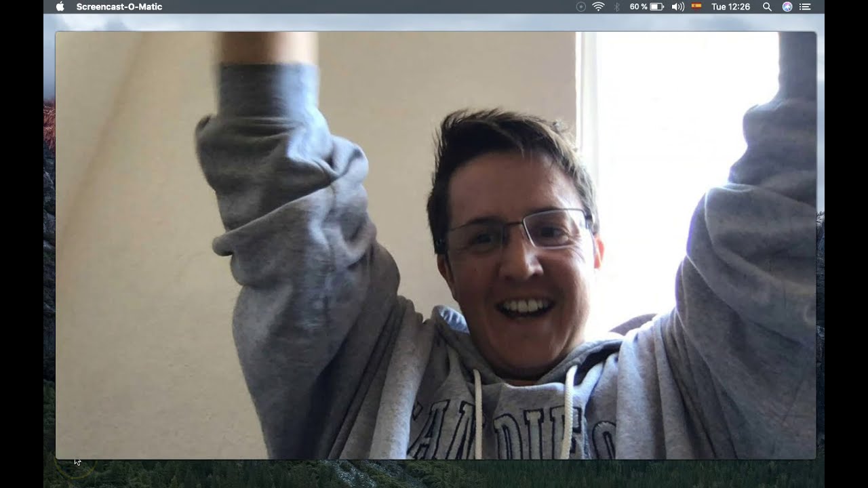
Task: Open the Apple menu
Action: point(60,7)
